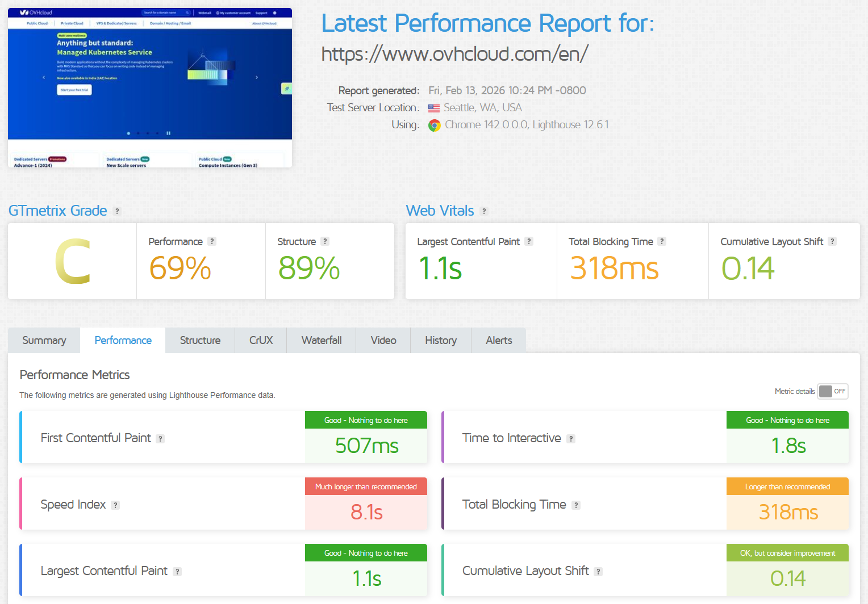868x604 pixels.
Task: Select the CrUX tab
Action: point(260,340)
